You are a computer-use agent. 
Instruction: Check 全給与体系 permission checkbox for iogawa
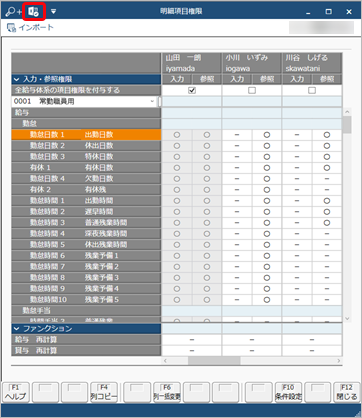click(252, 90)
